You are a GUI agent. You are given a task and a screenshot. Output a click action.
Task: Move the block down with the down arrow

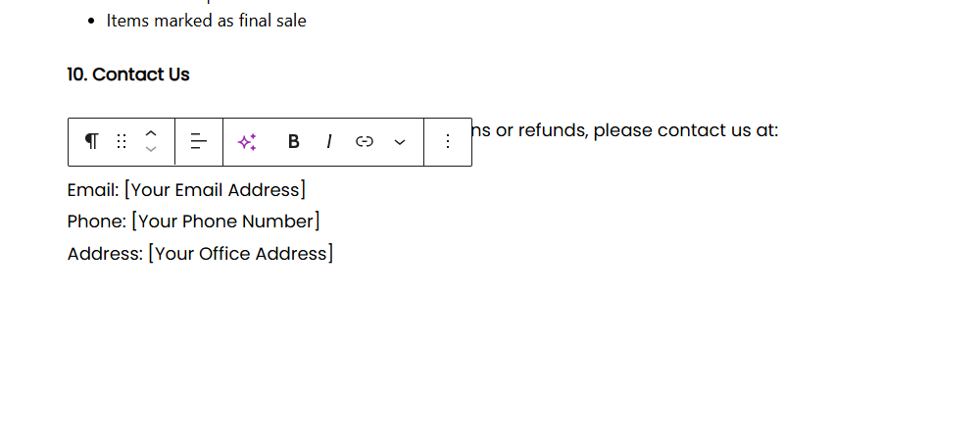coord(151,149)
